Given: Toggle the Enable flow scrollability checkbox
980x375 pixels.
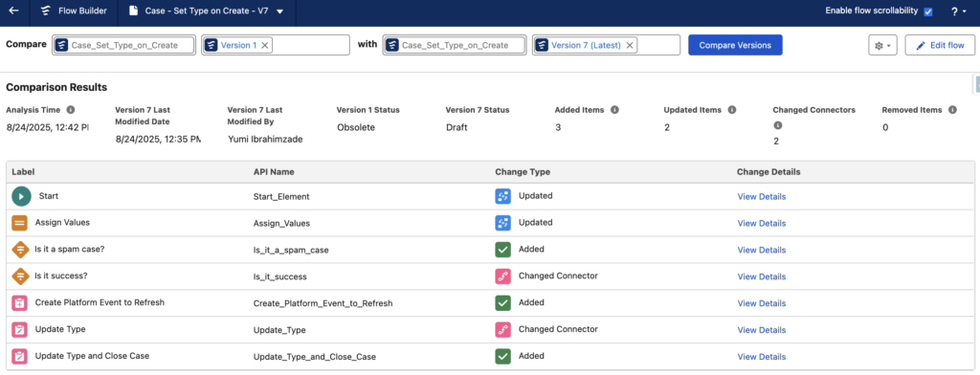Looking at the screenshot, I should coord(928,11).
